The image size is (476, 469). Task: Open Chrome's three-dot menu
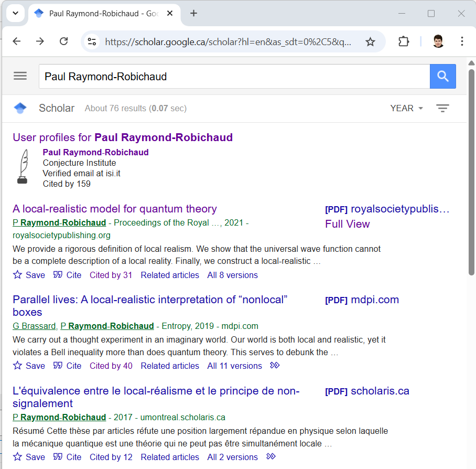pyautogui.click(x=462, y=41)
